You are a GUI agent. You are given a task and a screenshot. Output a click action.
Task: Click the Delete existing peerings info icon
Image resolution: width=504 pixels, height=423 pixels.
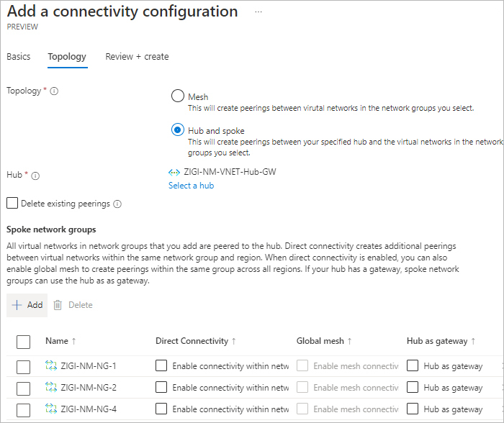click(x=117, y=204)
